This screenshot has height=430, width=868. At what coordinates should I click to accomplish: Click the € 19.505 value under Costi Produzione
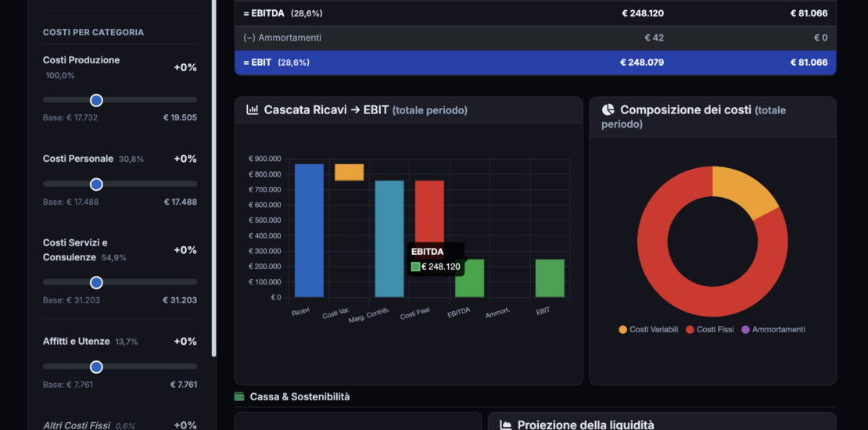point(180,117)
